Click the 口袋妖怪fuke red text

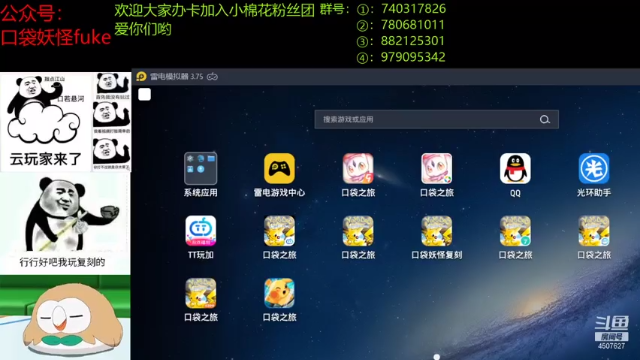[x=56, y=38]
